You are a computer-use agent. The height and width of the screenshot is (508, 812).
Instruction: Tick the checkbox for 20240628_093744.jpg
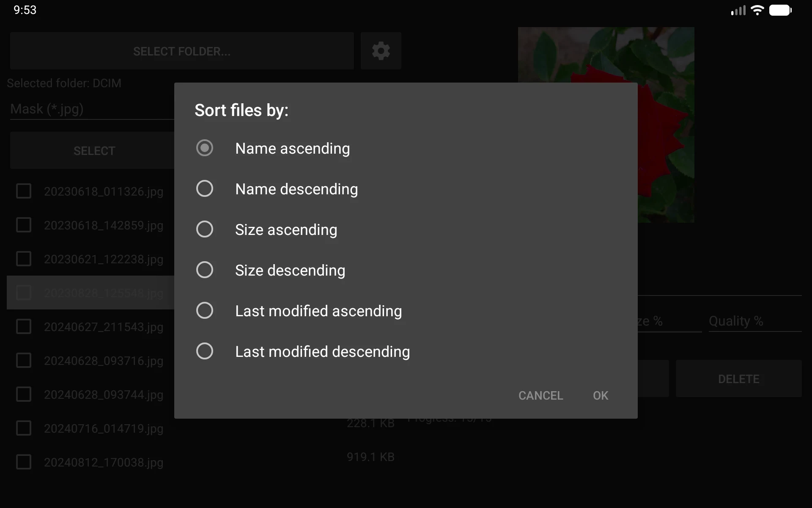point(24,394)
